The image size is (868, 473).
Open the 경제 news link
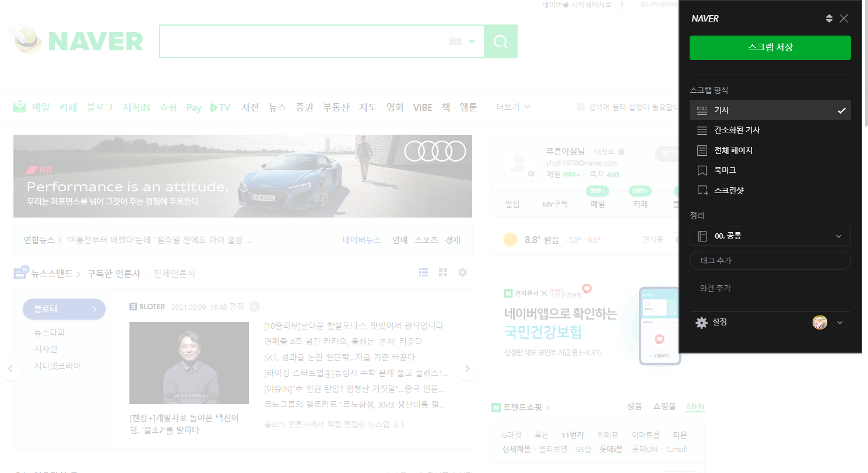[x=453, y=240]
